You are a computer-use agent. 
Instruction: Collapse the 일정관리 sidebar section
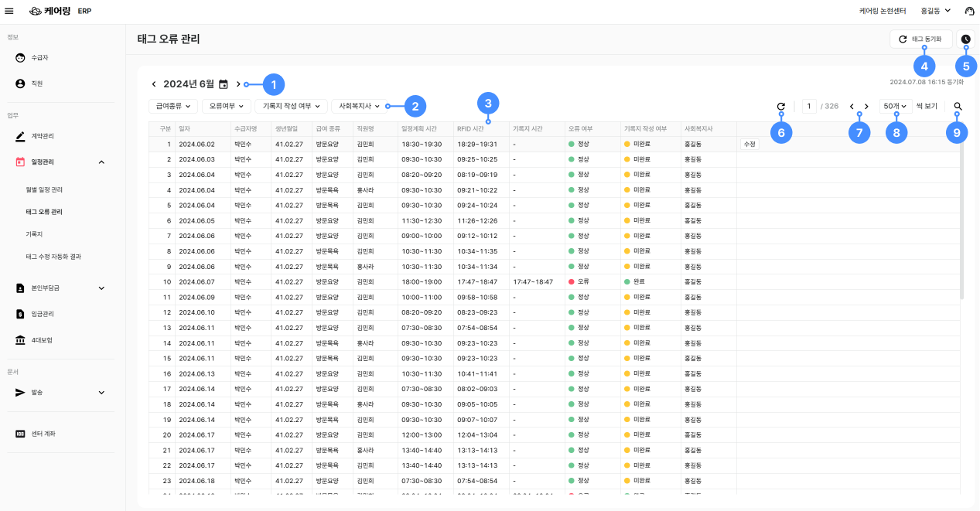(x=101, y=162)
